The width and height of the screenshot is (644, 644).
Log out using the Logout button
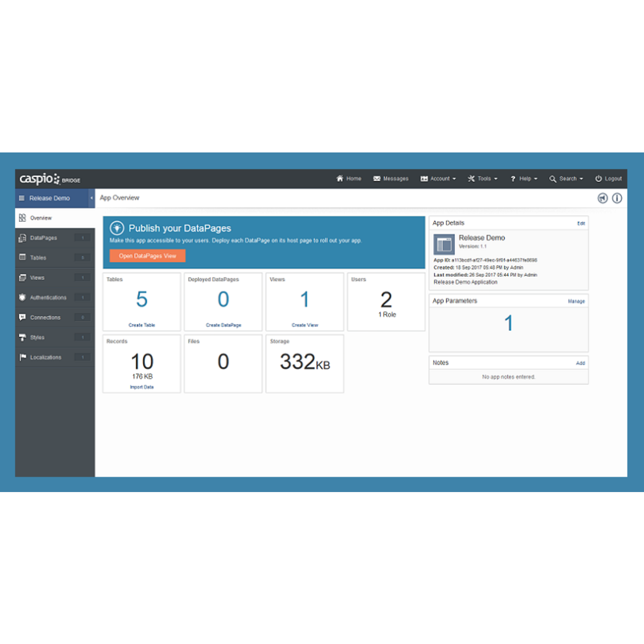(608, 179)
